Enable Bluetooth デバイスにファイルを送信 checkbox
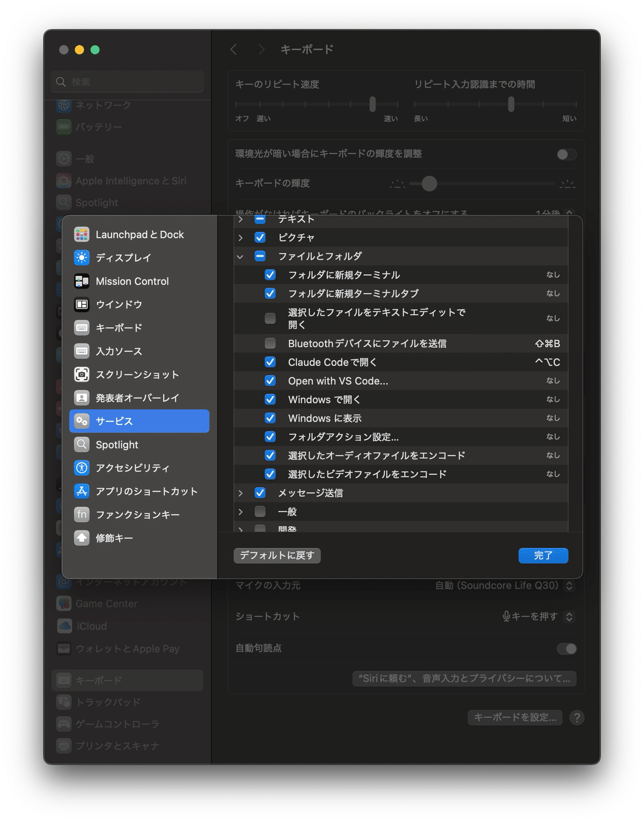644x822 pixels. [x=270, y=343]
